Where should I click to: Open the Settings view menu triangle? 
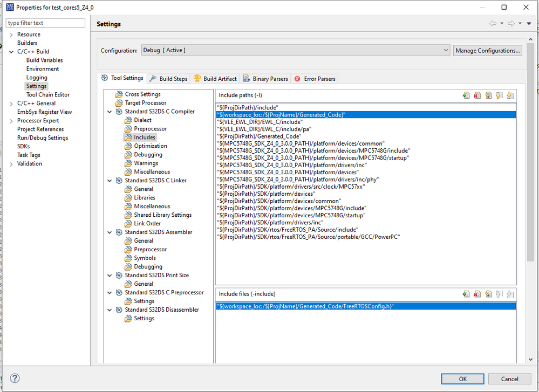point(529,23)
